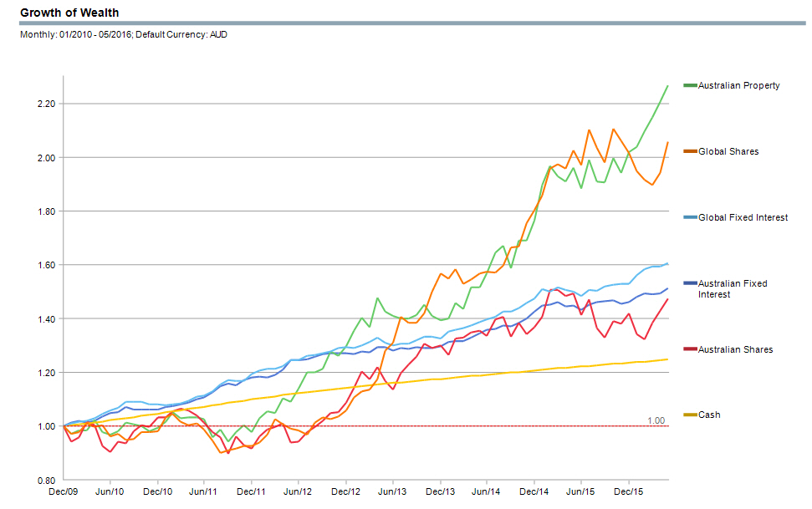
Task: Click the Dec/12 x-axis label
Action: point(346,491)
